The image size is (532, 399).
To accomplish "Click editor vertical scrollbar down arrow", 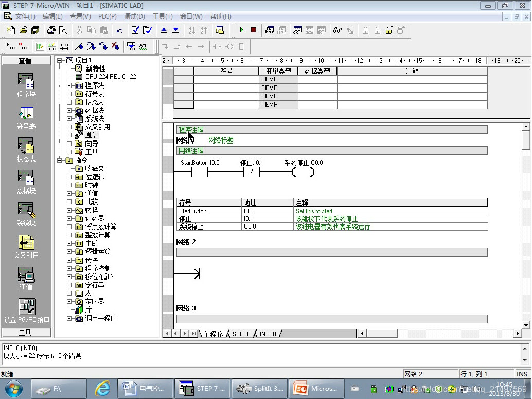I will pos(526,325).
